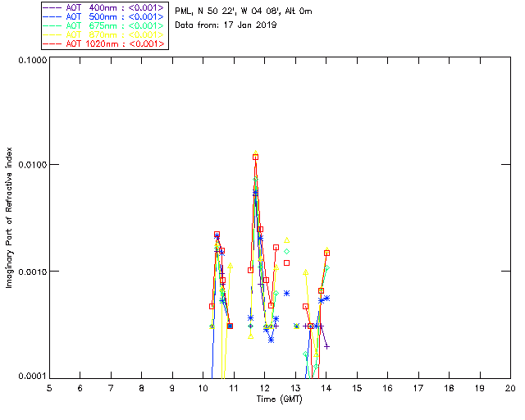Click the isolated red square near time 12.7
This screenshot has height=420, width=525.
click(x=286, y=263)
